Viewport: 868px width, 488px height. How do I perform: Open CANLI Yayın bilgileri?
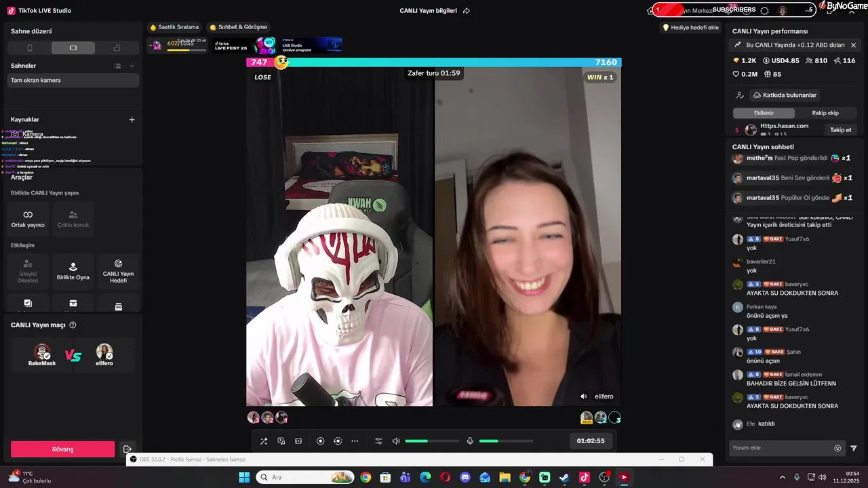[x=428, y=11]
